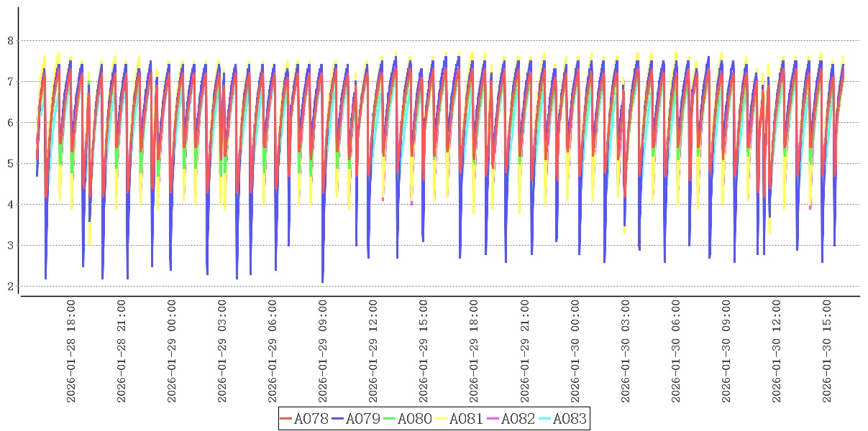Select the y-axis value 2 label
The image size is (868, 431).
pos(10,287)
